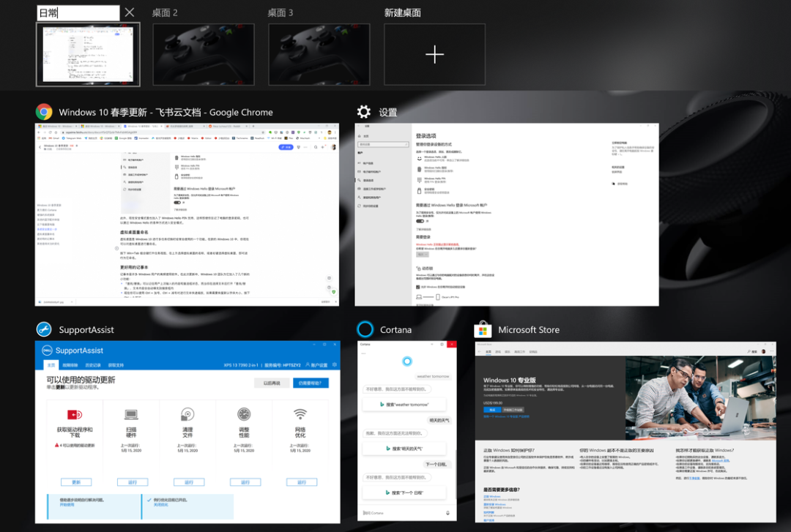The width and height of the screenshot is (791, 532).
Task: Click the Ask Cortana input field
Action: (403, 513)
